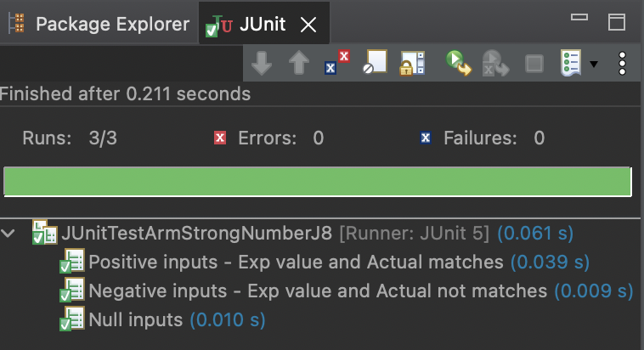Go to previous failed test arrow
The height and width of the screenshot is (350, 644).
[298, 64]
